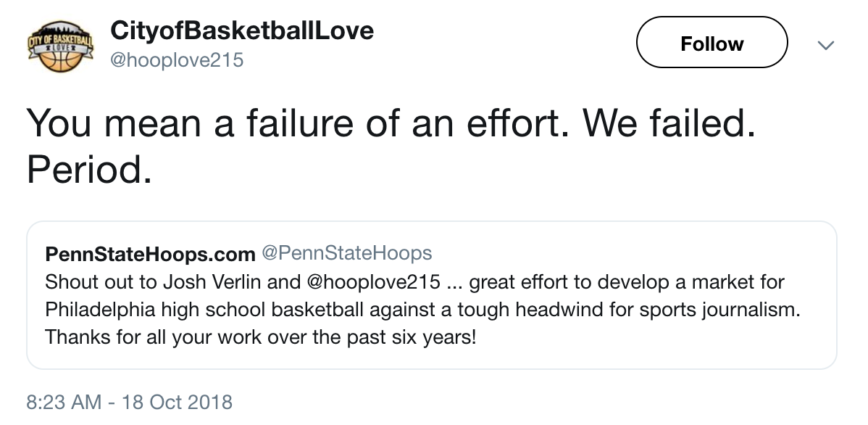The height and width of the screenshot is (425, 868).
Task: Click the 'We failed.' sentence
Action: 665,125
